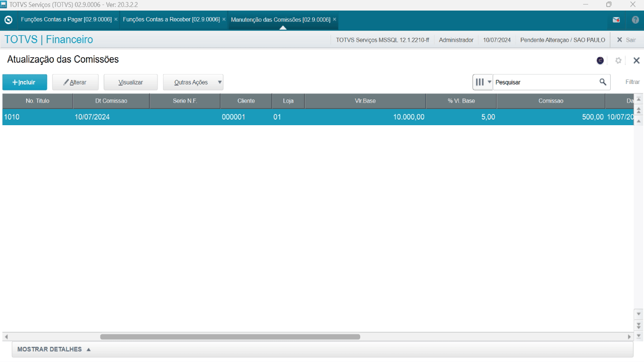
Task: Click the horizontal scrollbar left arrow
Action: 6,337
